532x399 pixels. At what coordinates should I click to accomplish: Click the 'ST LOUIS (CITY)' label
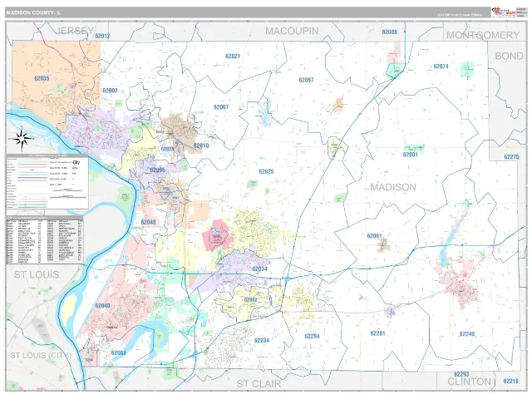[41, 355]
